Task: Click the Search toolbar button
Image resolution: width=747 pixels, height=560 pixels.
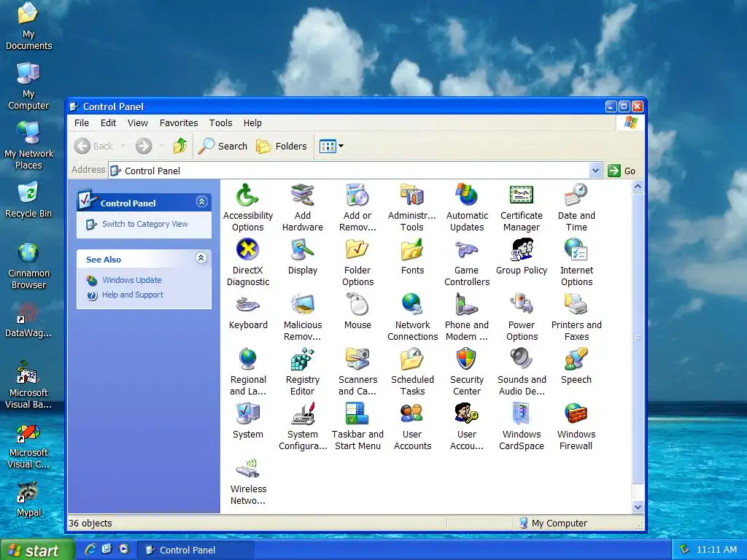Action: point(223,146)
